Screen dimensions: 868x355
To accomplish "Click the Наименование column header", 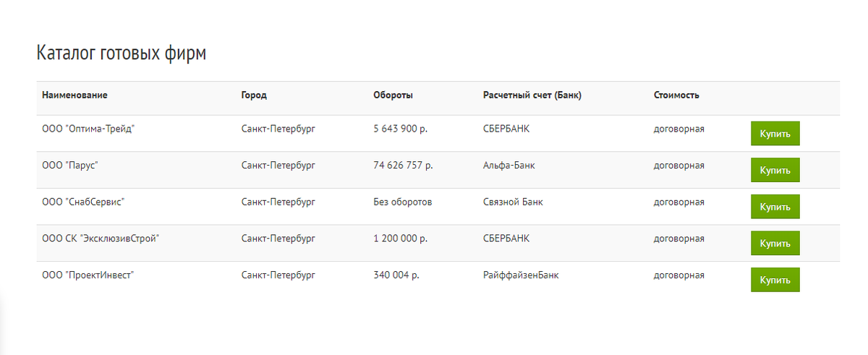I will (75, 95).
